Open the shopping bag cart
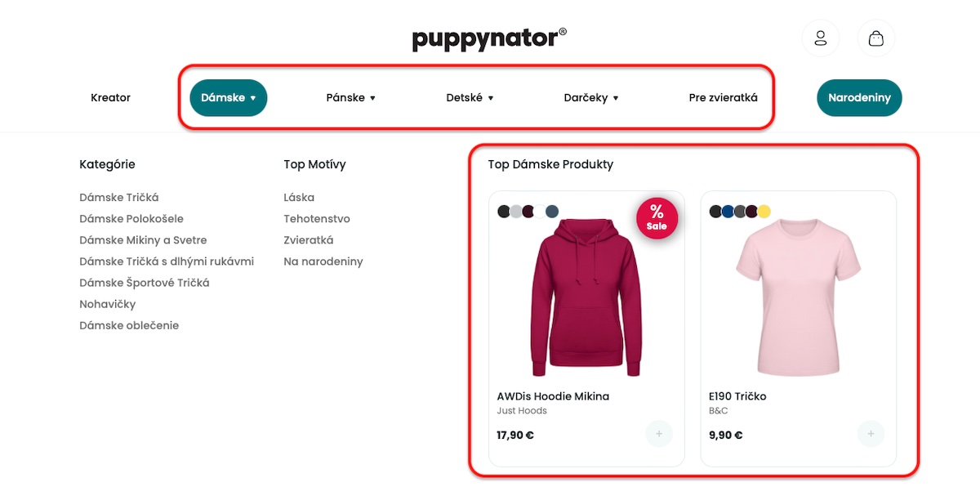The image size is (980, 487). 875,38
